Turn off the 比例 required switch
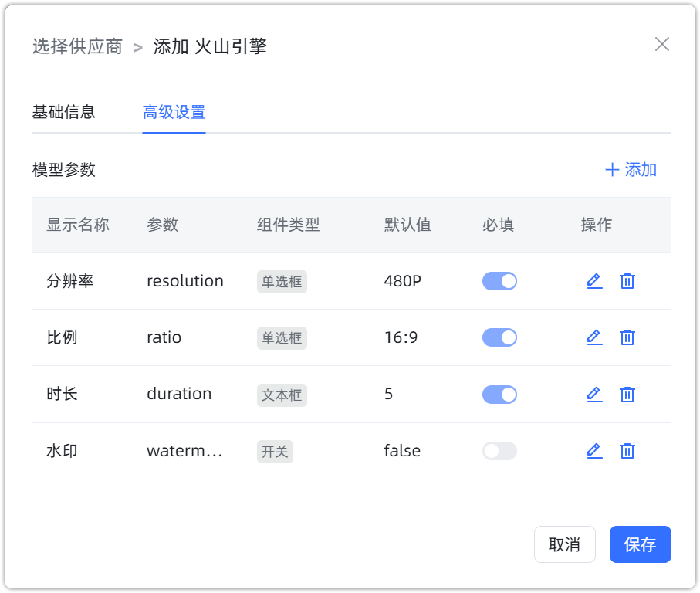 coord(499,337)
